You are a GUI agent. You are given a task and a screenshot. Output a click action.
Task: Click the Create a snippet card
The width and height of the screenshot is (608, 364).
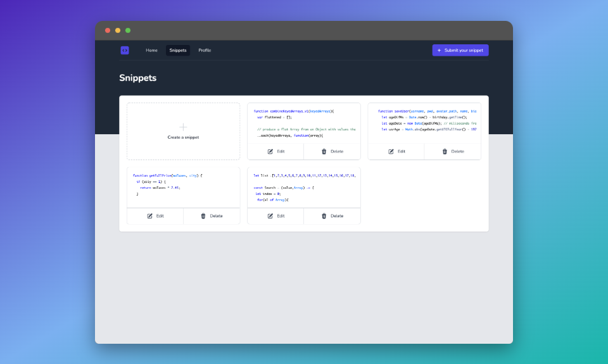click(x=184, y=132)
